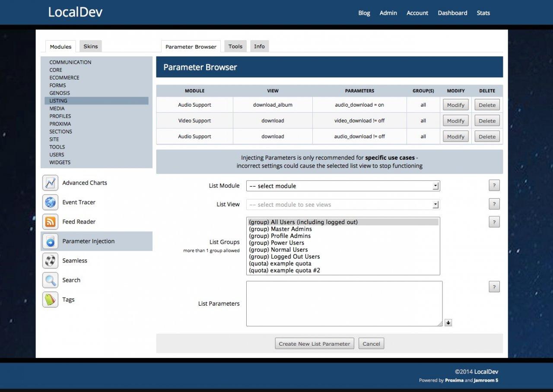Click the Advanced Charts icon
The height and width of the screenshot is (392, 553).
click(x=50, y=183)
